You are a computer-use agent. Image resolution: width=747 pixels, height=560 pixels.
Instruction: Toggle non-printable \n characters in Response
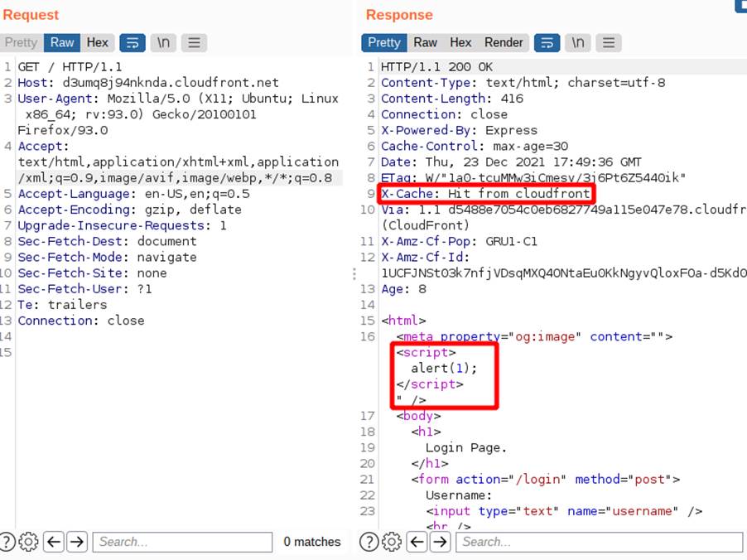click(x=578, y=42)
